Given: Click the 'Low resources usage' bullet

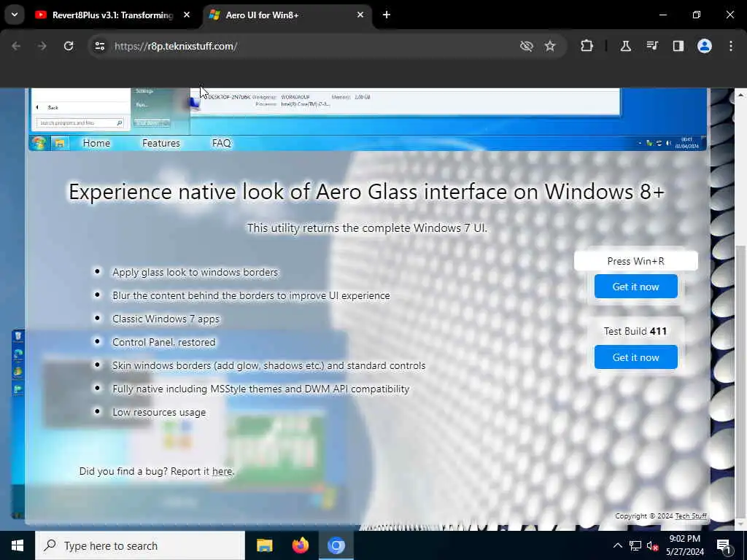Looking at the screenshot, I should click(x=159, y=413).
